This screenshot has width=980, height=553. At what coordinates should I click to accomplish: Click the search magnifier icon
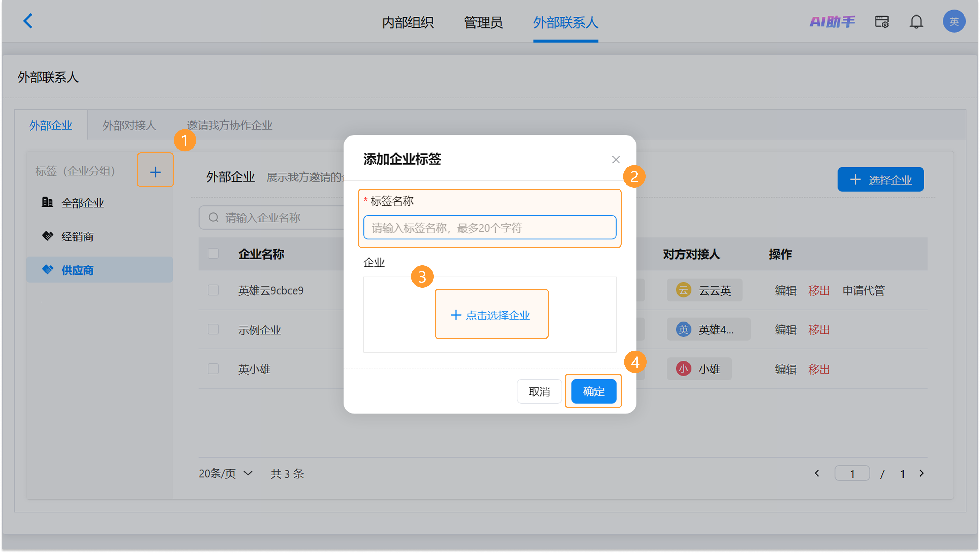point(213,218)
